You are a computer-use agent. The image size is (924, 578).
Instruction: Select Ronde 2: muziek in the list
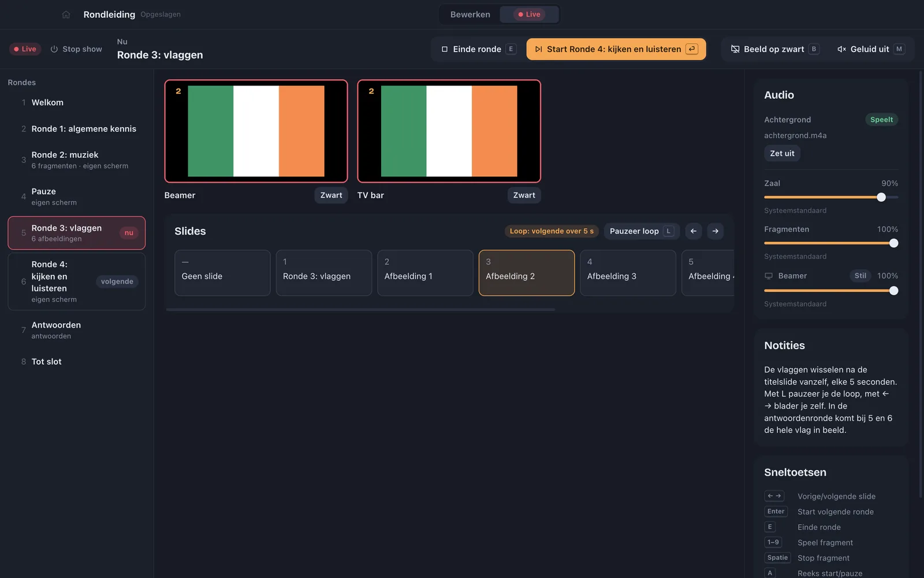[x=76, y=160]
